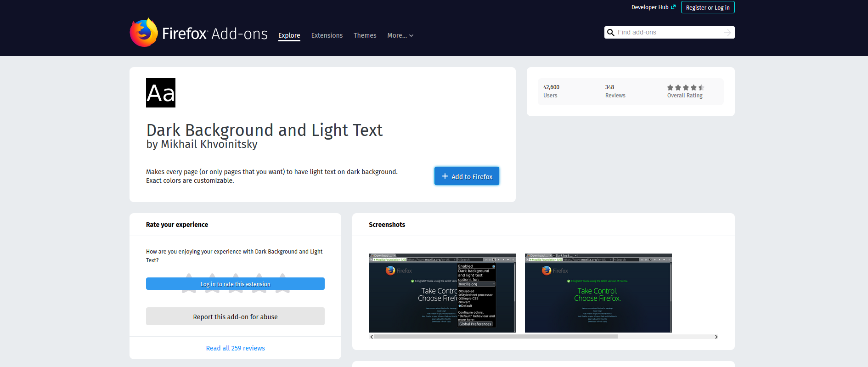Click Add to Firefox button
Viewport: 868px width, 367px height.
[x=467, y=176]
